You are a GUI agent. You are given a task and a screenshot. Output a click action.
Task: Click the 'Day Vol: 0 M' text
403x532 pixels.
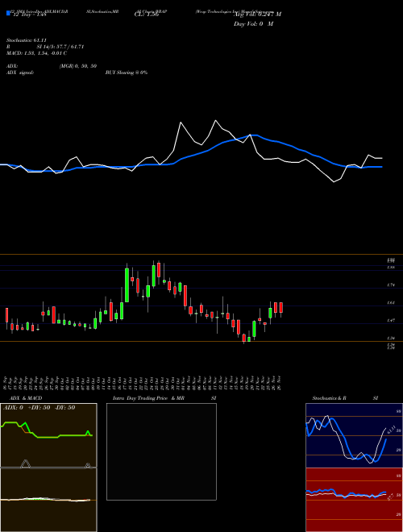coord(253,24)
